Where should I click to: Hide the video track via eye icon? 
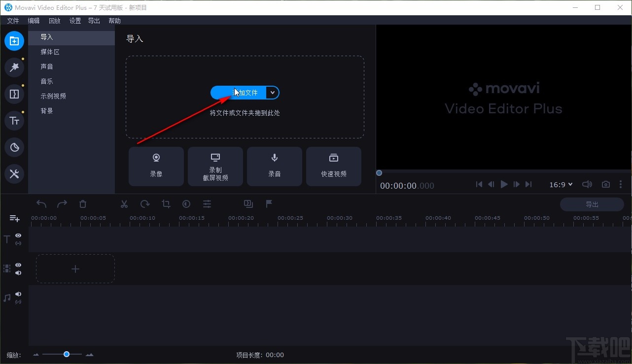tap(18, 265)
